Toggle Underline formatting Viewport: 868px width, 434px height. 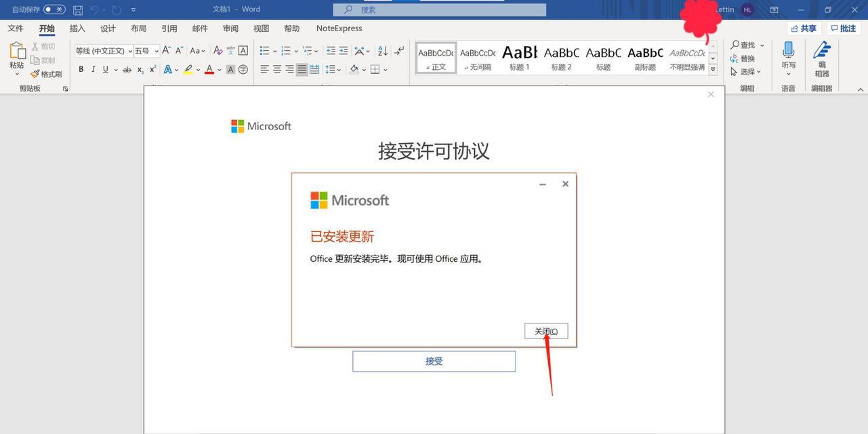105,69
